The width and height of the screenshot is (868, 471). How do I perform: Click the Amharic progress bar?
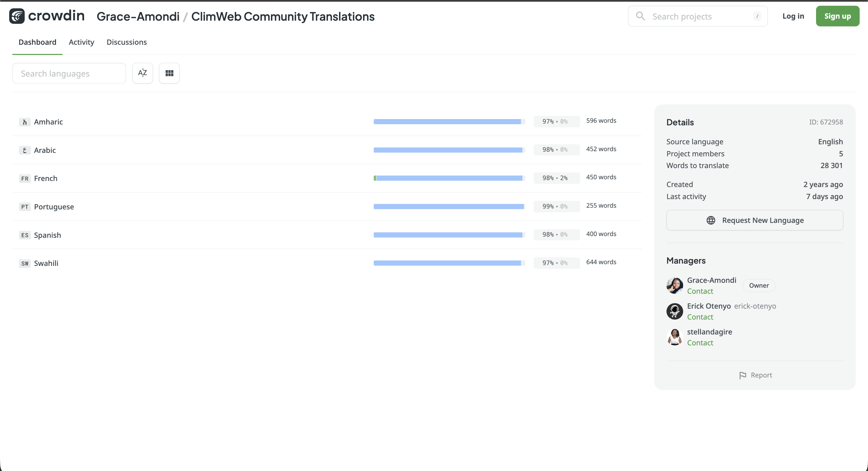[449, 122]
